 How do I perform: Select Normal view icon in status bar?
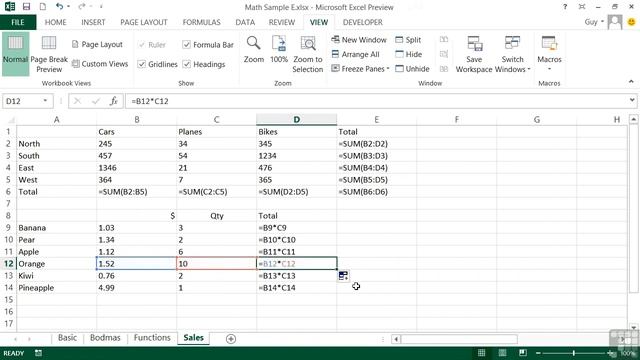coord(482,353)
